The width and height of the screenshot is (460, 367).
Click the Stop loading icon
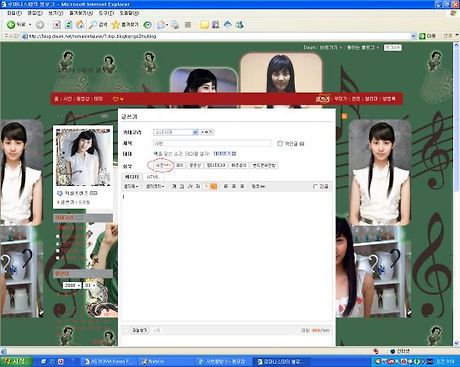pyautogui.click(x=57, y=25)
